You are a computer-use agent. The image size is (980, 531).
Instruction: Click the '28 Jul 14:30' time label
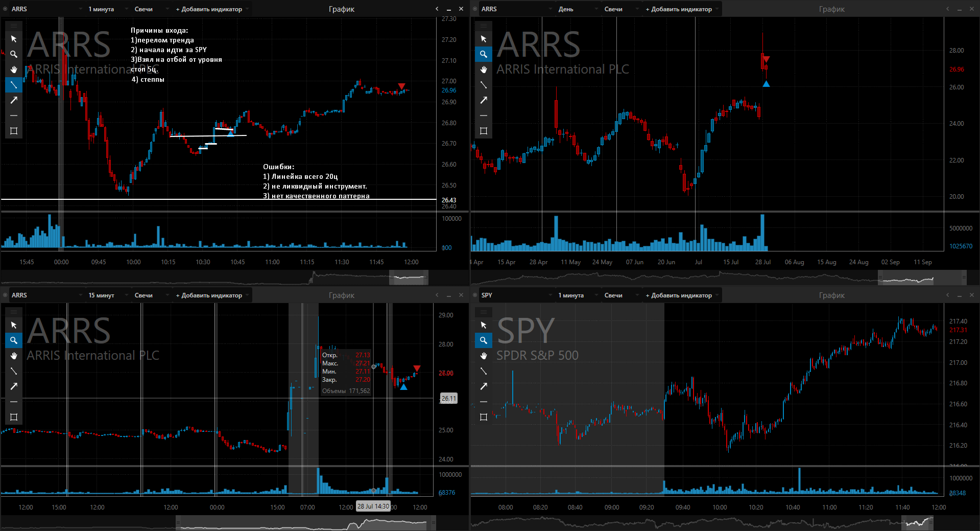click(373, 506)
